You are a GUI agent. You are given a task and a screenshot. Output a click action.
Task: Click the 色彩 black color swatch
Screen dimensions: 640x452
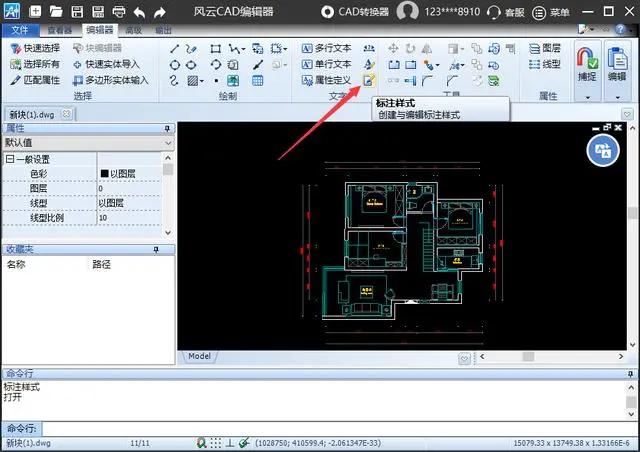point(104,174)
